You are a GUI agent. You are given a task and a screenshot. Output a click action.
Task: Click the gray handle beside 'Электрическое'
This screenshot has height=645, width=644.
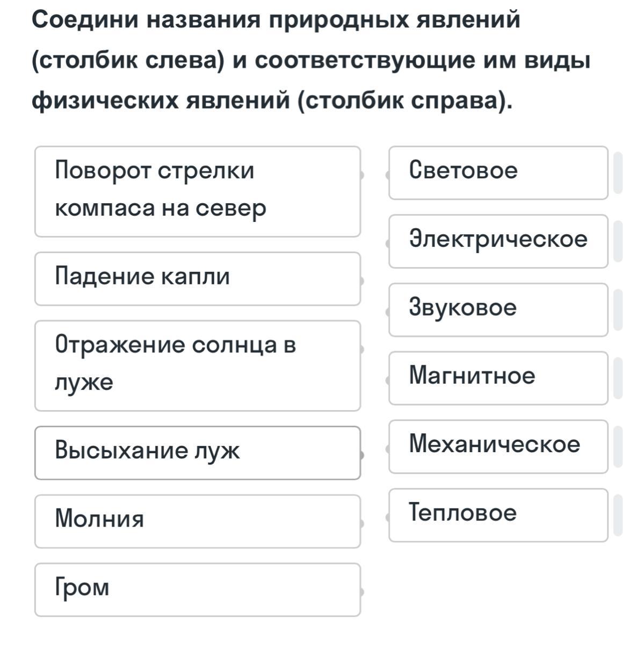[x=618, y=241]
